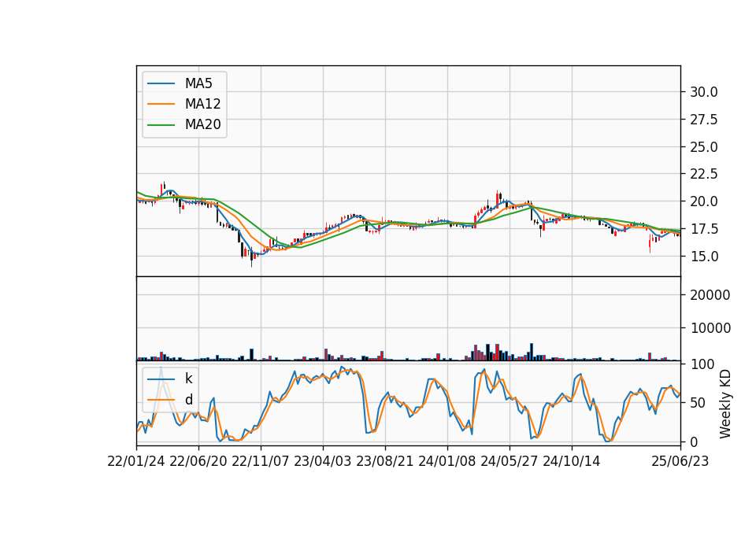
Task: Click the 30.0 price axis label
Action: point(704,92)
